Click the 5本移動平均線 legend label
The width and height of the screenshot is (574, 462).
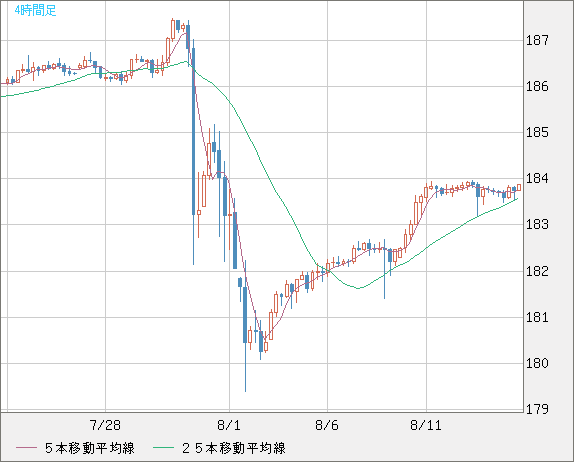click(x=90, y=448)
